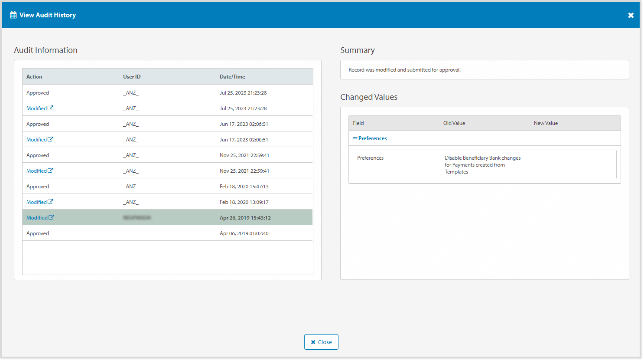
Task: Click the Close button at the bottom
Action: click(321, 342)
